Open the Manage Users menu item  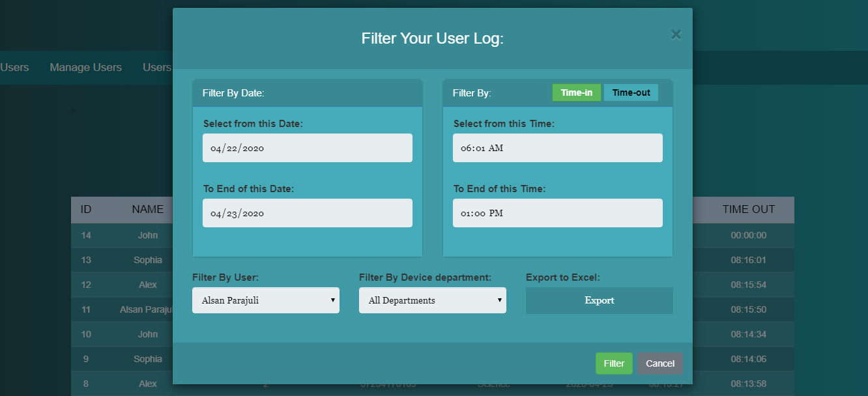click(x=85, y=68)
